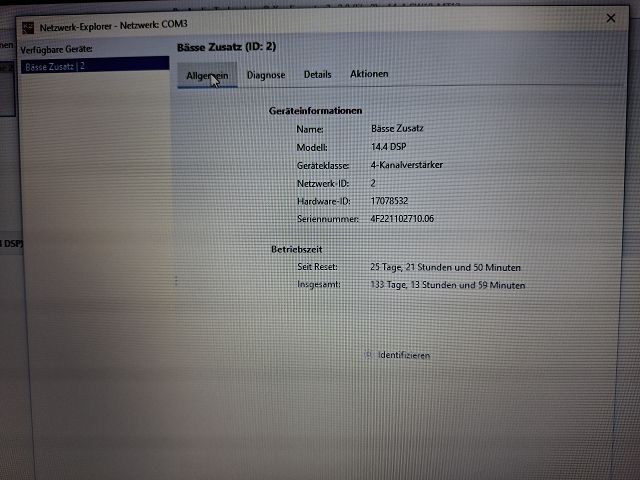Image resolution: width=640 pixels, height=480 pixels.
Task: Open the Diagnose tab
Action: (x=266, y=75)
